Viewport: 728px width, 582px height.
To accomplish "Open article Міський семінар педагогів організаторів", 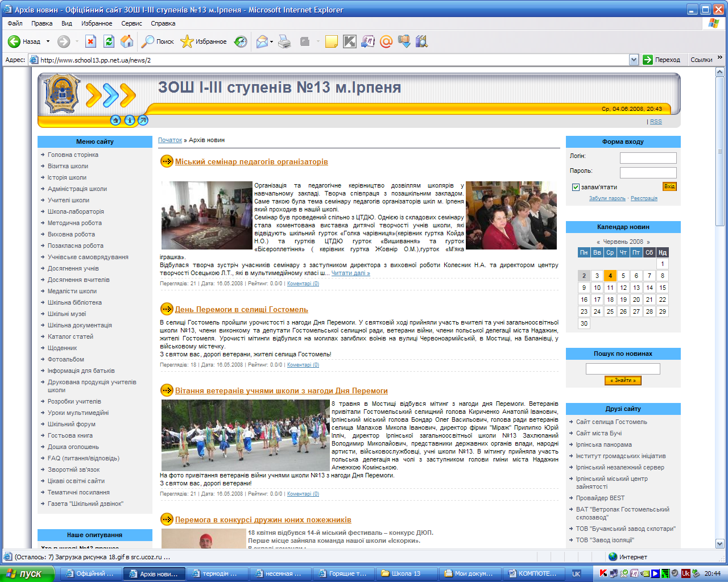I will tap(251, 162).
